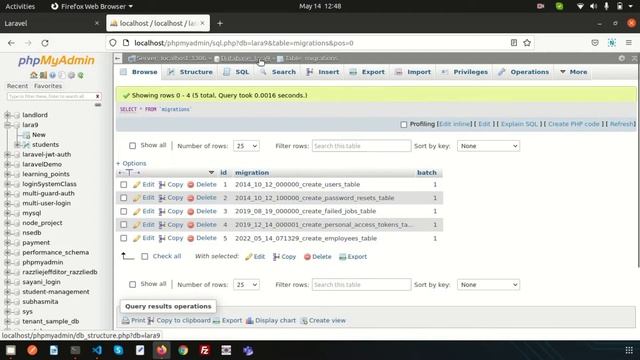Open the Search tab
Image resolution: width=640 pixels, height=360 pixels.
[278, 72]
